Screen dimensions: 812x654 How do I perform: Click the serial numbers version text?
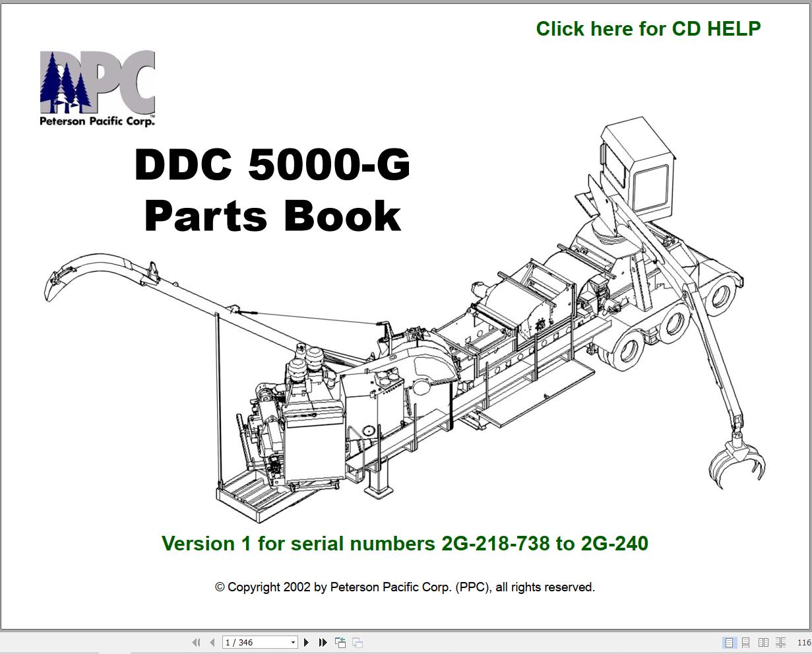pos(405,543)
